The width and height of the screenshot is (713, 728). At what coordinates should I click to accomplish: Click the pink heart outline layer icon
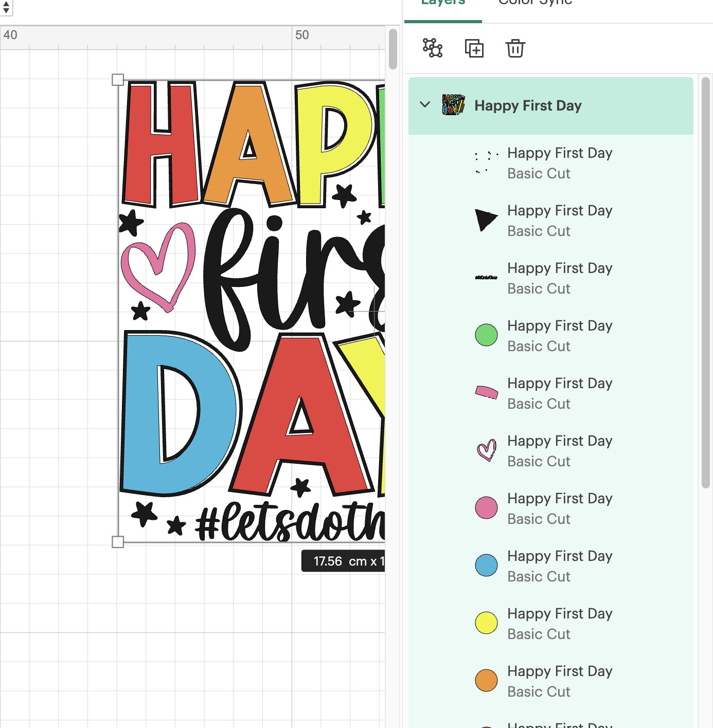click(x=486, y=450)
